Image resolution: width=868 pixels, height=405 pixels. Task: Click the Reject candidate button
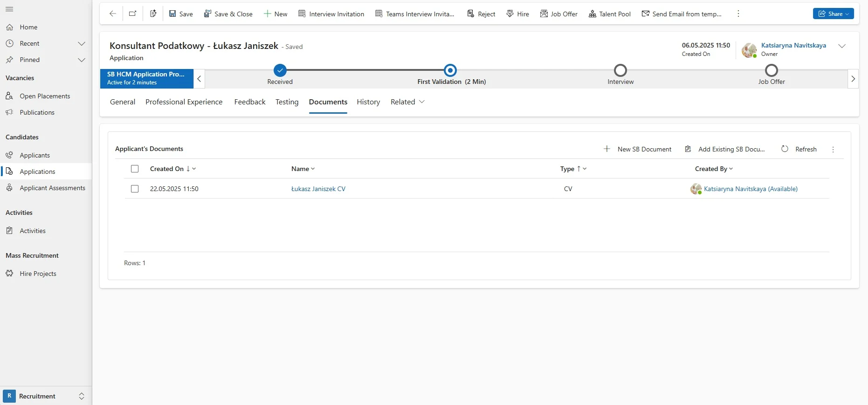coord(481,14)
